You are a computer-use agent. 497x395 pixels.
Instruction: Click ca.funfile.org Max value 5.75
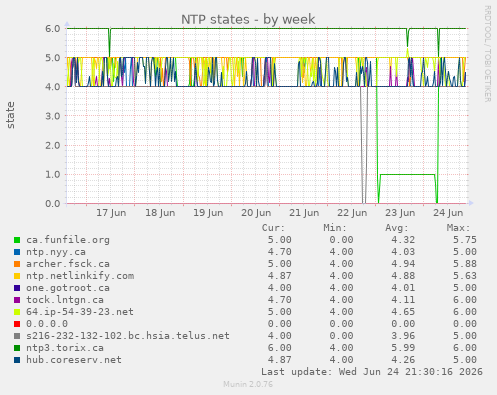pos(465,240)
